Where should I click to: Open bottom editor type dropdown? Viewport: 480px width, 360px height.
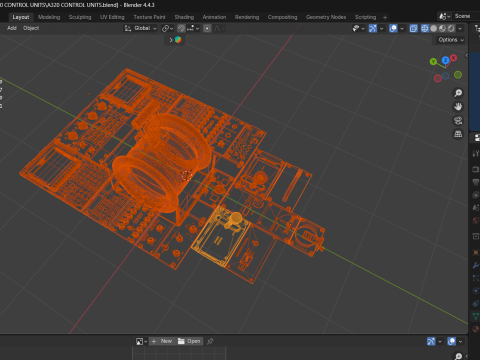coord(141,341)
